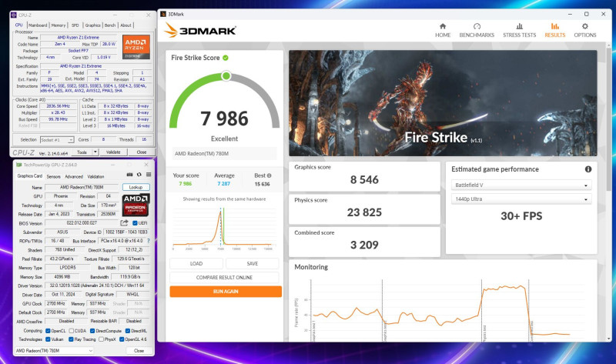Screen dimensions: 616x364
Task: Switch to the Graphics tab in CPU-Z
Action: (92, 25)
